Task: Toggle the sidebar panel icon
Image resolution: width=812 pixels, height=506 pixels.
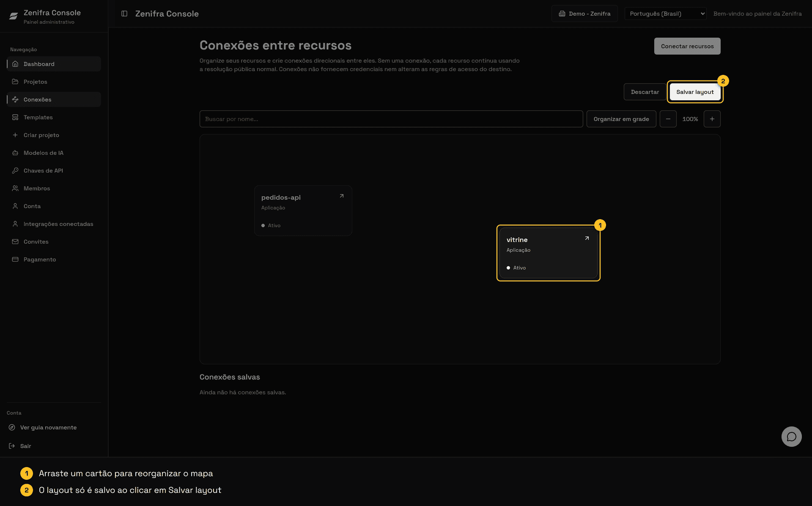Action: [x=124, y=14]
